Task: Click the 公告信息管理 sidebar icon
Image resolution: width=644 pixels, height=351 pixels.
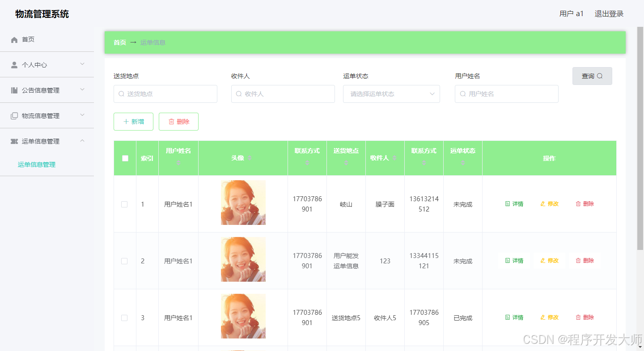Action: (14, 90)
